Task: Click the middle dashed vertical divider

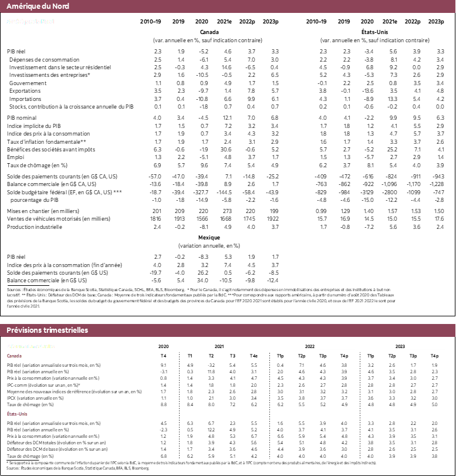Action: pos(269,405)
